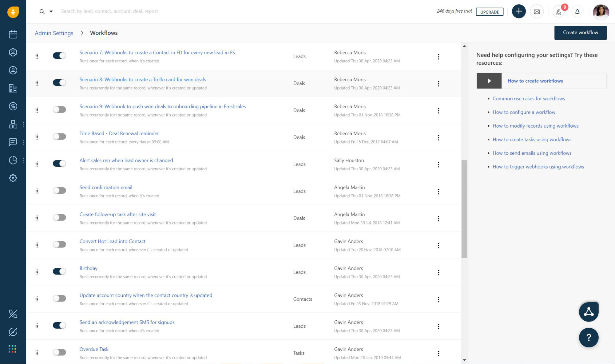Turn off the Birthday workflow
The height and width of the screenshot is (364, 615).
pos(59,271)
